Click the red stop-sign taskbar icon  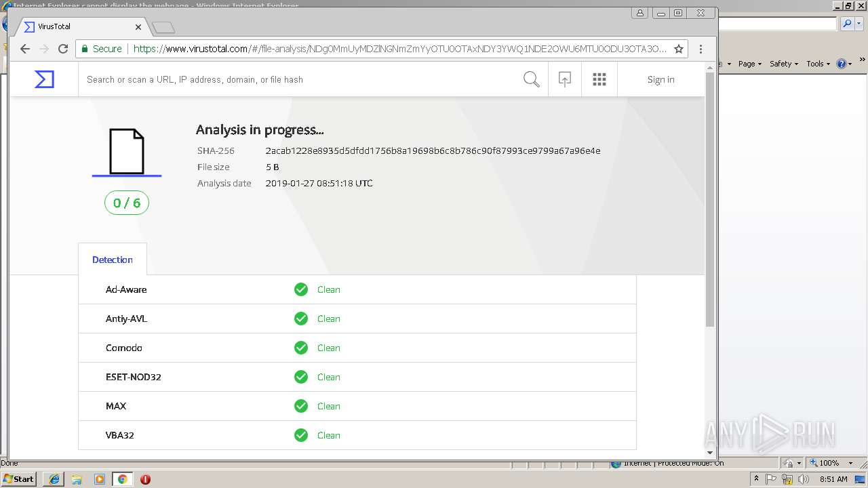(x=145, y=479)
